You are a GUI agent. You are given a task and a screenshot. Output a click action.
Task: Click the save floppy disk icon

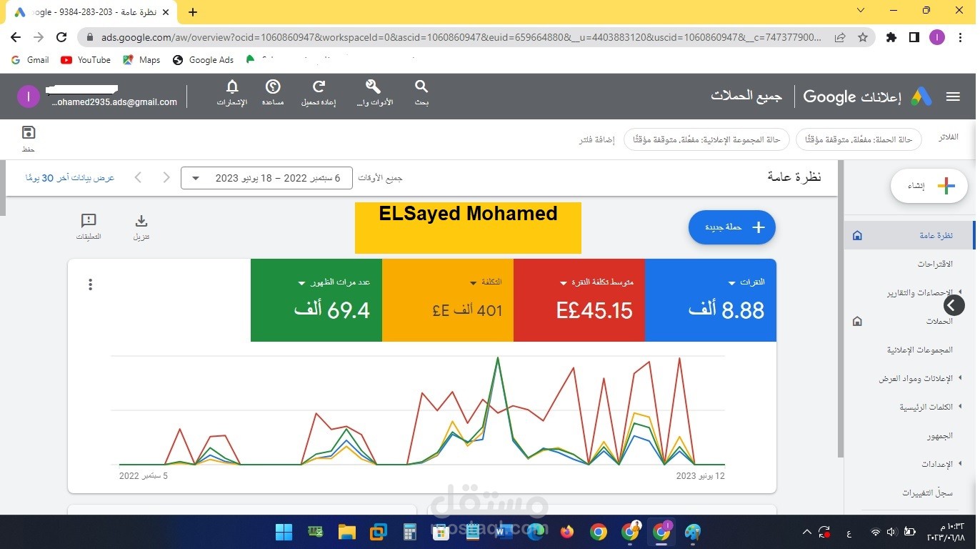click(x=29, y=132)
